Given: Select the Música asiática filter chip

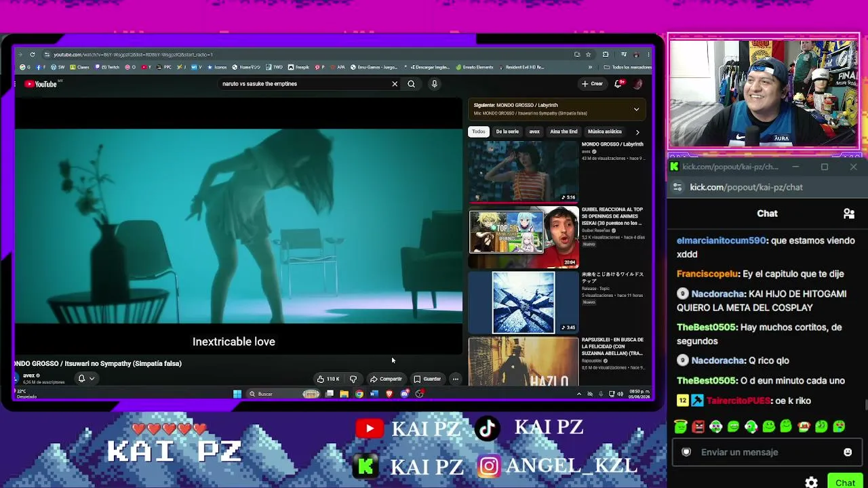Looking at the screenshot, I should click(605, 131).
